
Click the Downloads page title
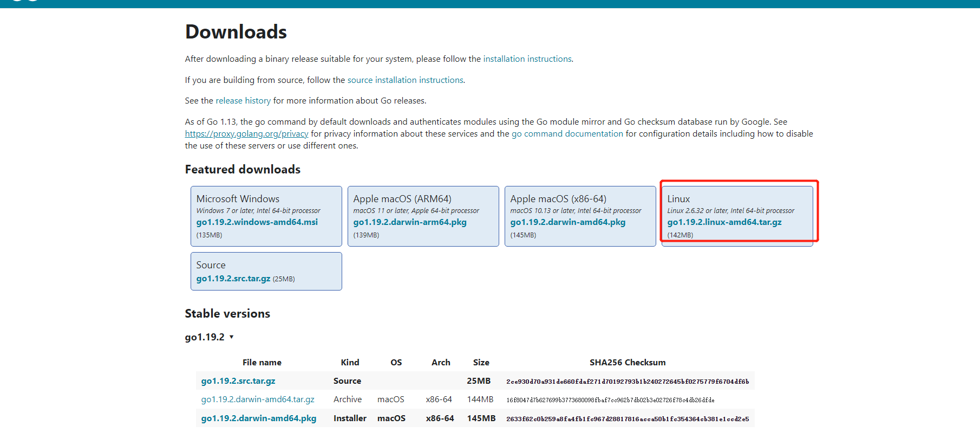[236, 31]
